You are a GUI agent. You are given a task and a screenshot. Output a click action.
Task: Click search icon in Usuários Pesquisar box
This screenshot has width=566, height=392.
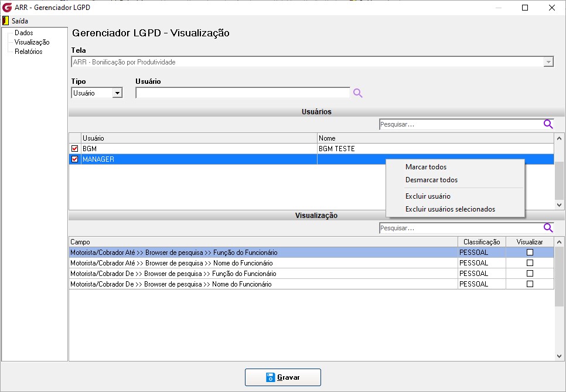click(548, 124)
